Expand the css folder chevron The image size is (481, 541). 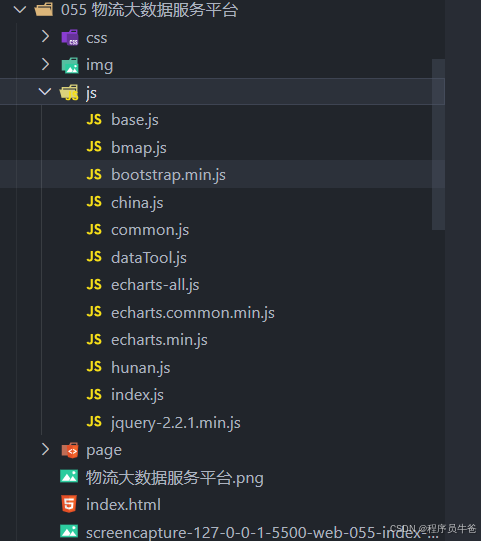[45, 37]
